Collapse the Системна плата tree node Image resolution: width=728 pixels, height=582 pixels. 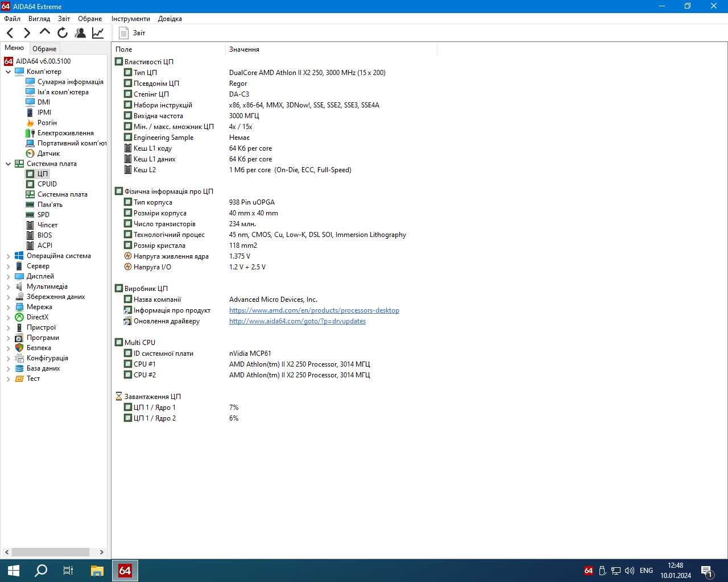pyautogui.click(x=8, y=164)
